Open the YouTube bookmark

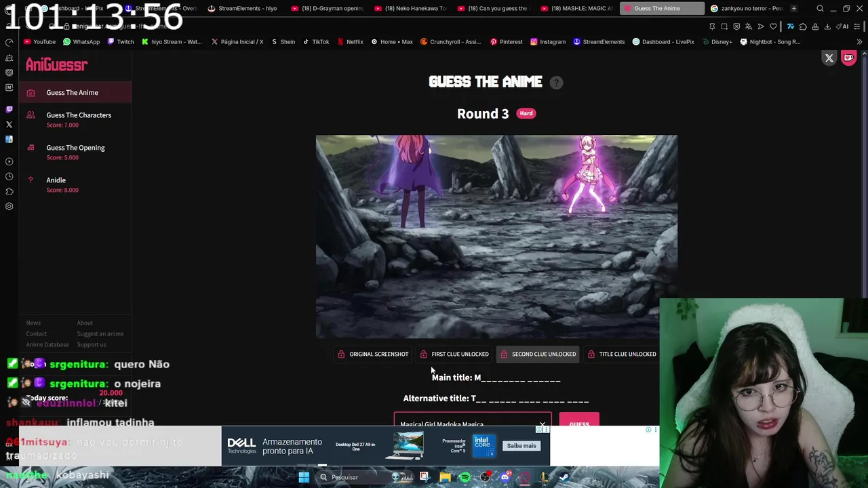pyautogui.click(x=39, y=41)
